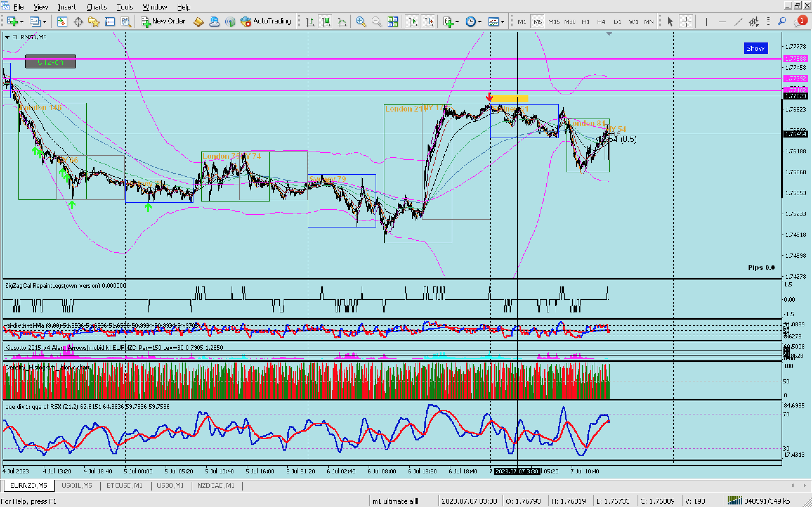Toggle the Auto Scroll chart button
Viewport: 812px width, 507px height.
[413, 22]
